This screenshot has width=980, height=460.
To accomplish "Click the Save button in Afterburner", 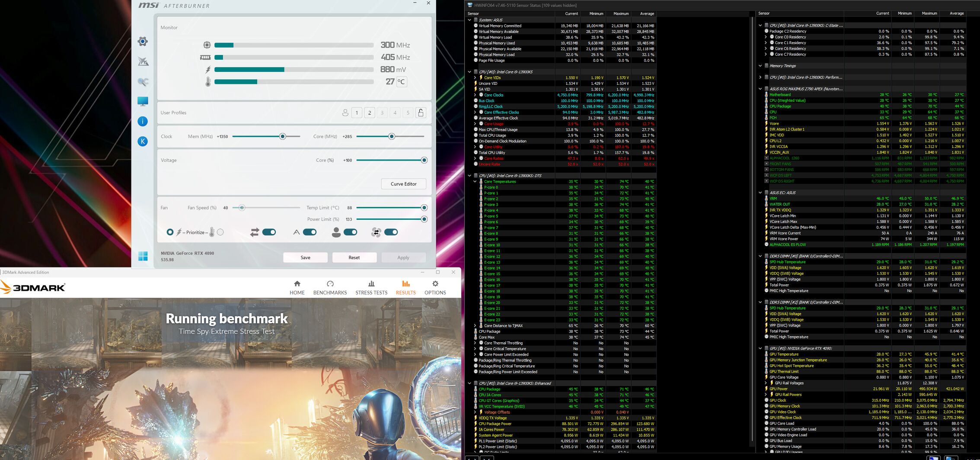I will pos(305,257).
